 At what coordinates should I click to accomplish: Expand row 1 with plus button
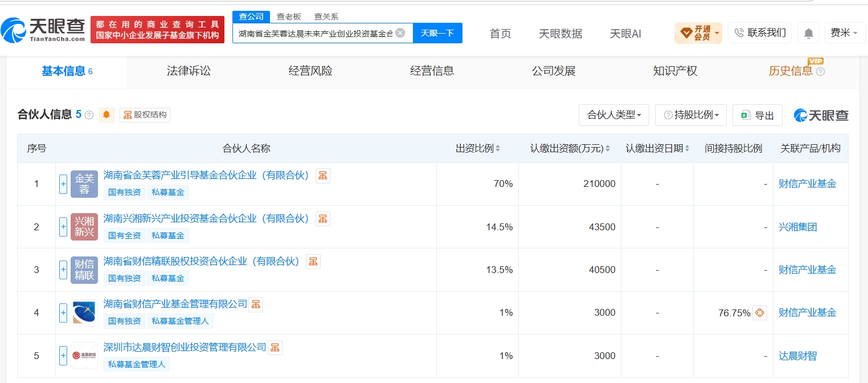coord(63,184)
